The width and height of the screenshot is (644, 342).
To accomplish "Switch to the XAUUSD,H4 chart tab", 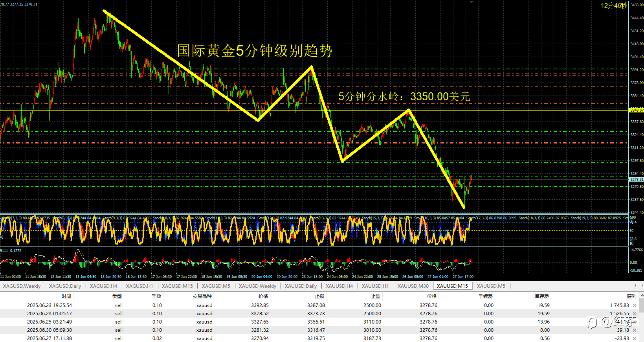I will (339, 286).
